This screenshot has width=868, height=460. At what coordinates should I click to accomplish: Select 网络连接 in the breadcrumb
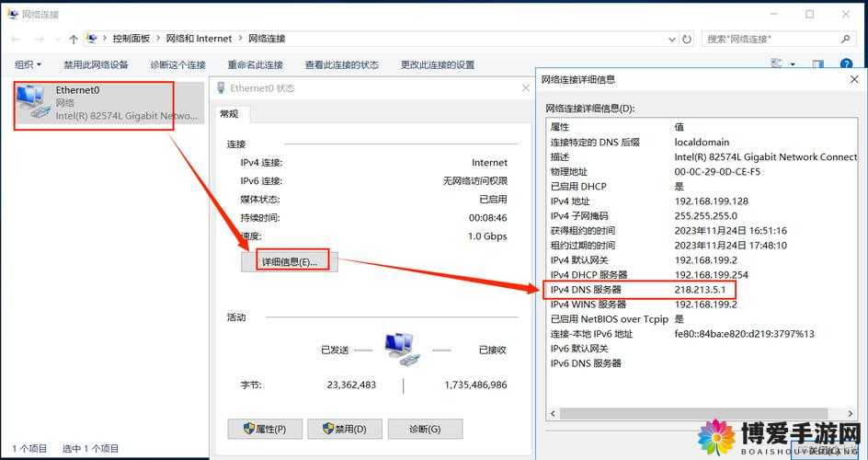[267, 39]
